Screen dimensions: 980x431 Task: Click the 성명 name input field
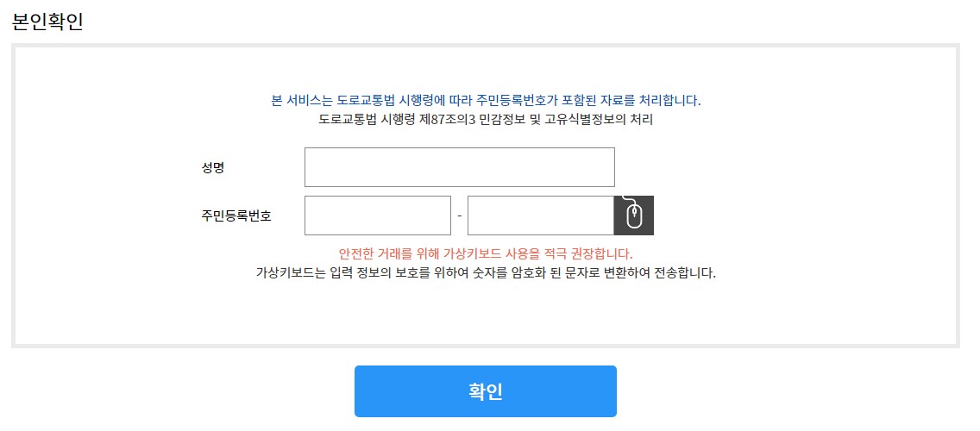(459, 166)
